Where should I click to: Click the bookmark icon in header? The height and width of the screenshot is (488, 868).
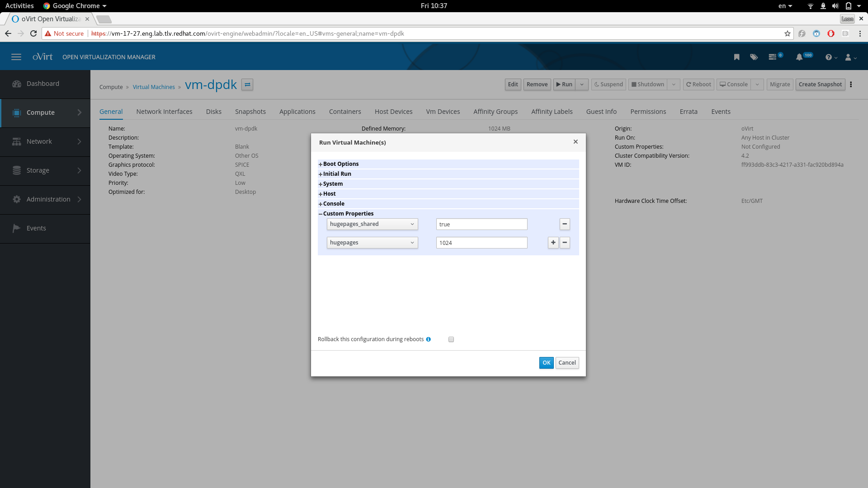[736, 57]
